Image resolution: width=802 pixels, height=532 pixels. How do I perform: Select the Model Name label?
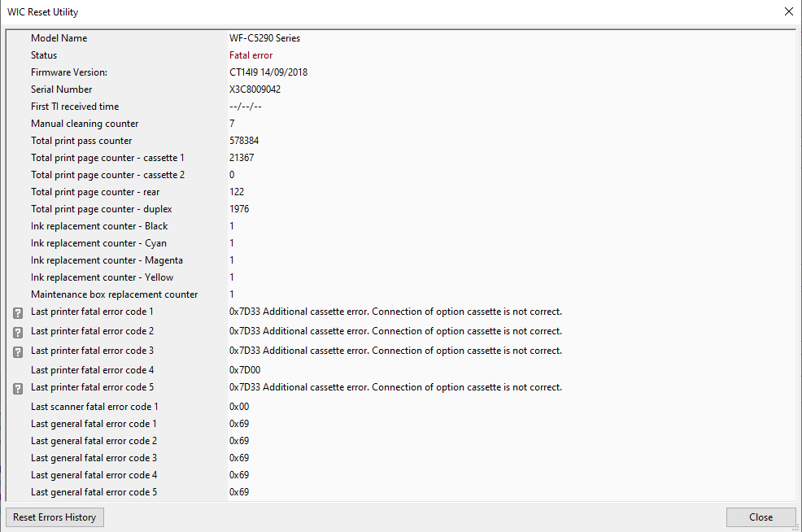click(59, 38)
